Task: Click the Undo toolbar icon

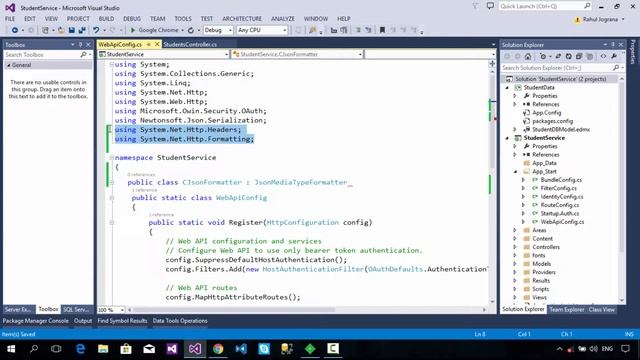Action: click(96, 30)
